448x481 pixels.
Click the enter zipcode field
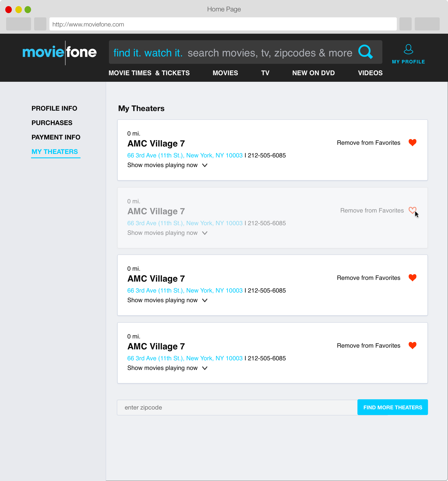pos(237,408)
